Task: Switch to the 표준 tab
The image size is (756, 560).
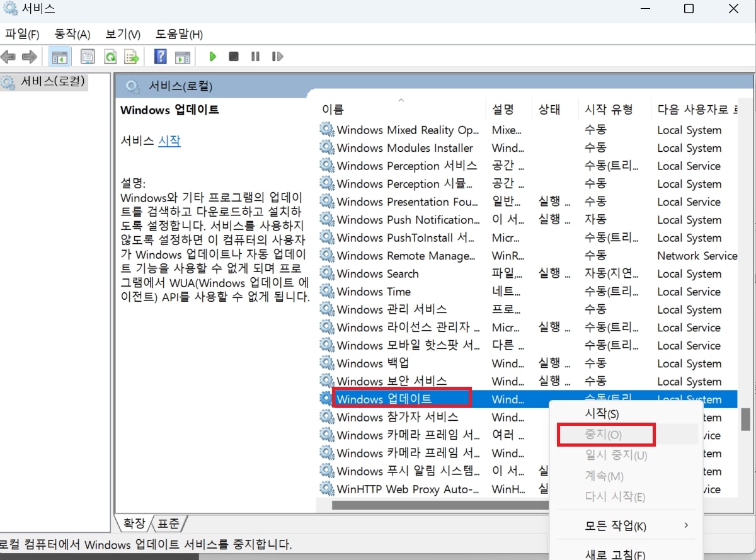Action: point(169,523)
